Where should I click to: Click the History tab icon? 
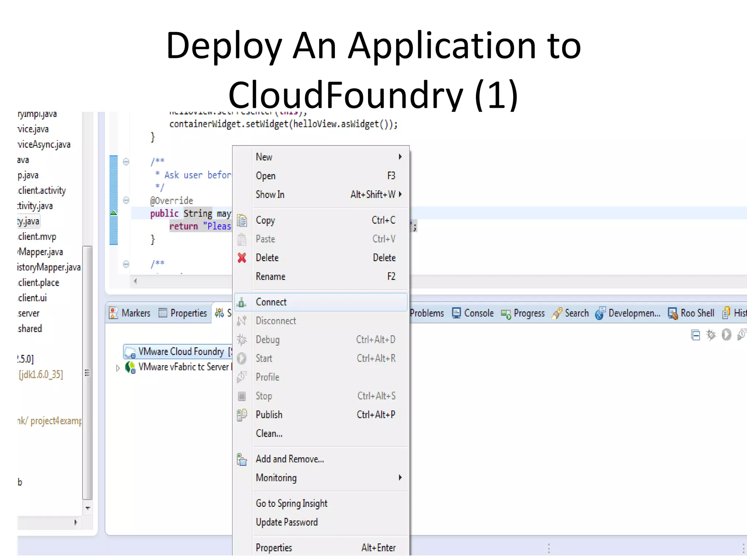726,313
